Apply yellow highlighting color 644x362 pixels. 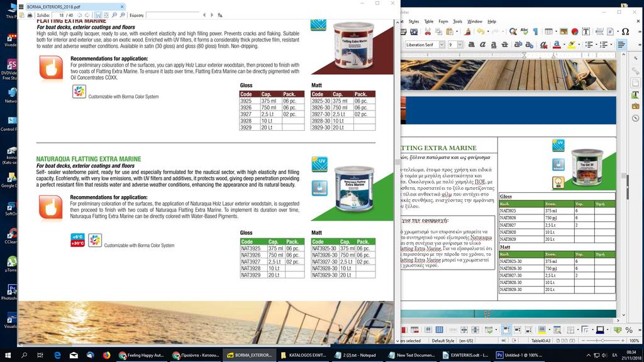point(571,45)
